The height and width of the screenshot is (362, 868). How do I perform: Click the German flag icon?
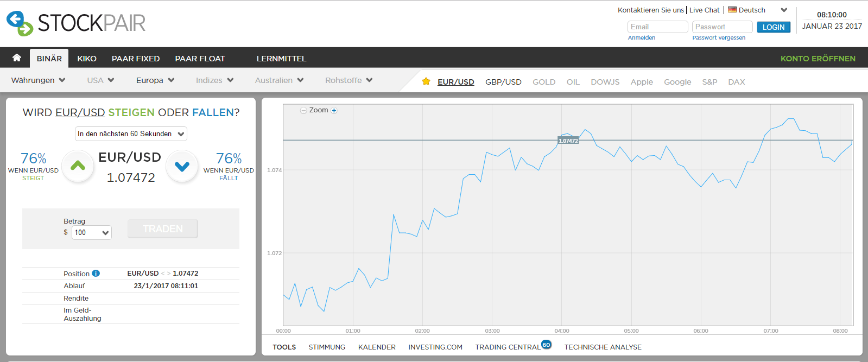tap(732, 10)
